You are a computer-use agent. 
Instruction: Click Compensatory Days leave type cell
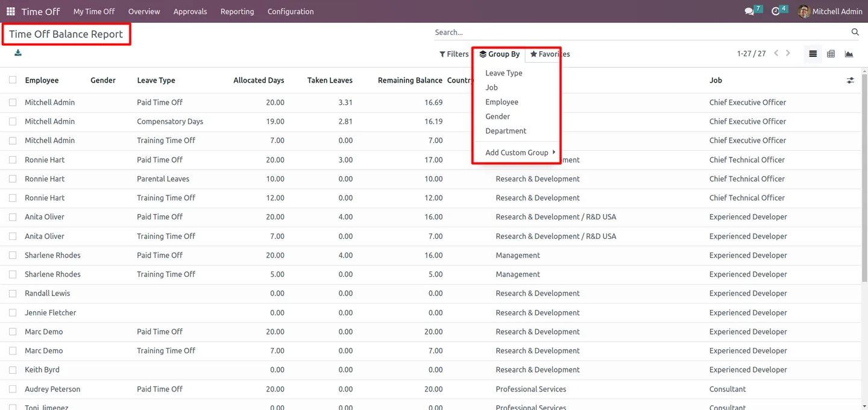[170, 121]
